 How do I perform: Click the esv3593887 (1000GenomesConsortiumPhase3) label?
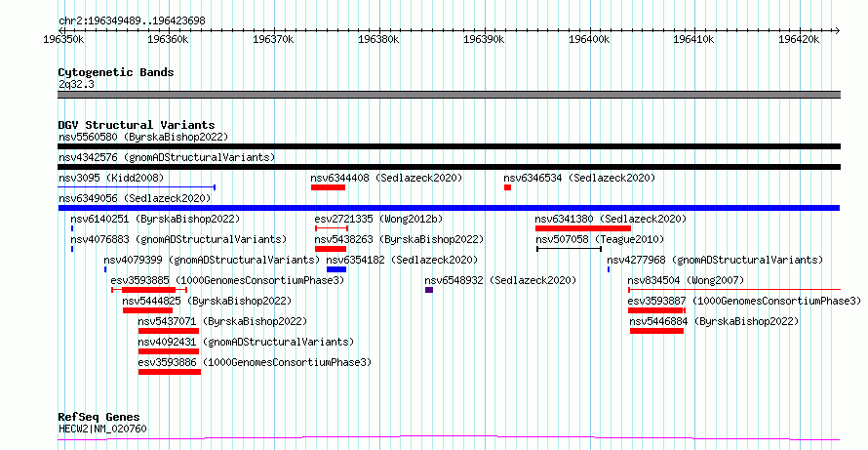pyautogui.click(x=744, y=301)
